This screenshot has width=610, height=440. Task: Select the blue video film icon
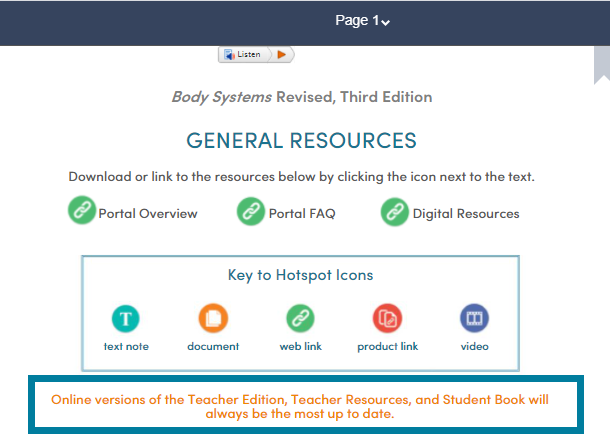(474, 319)
